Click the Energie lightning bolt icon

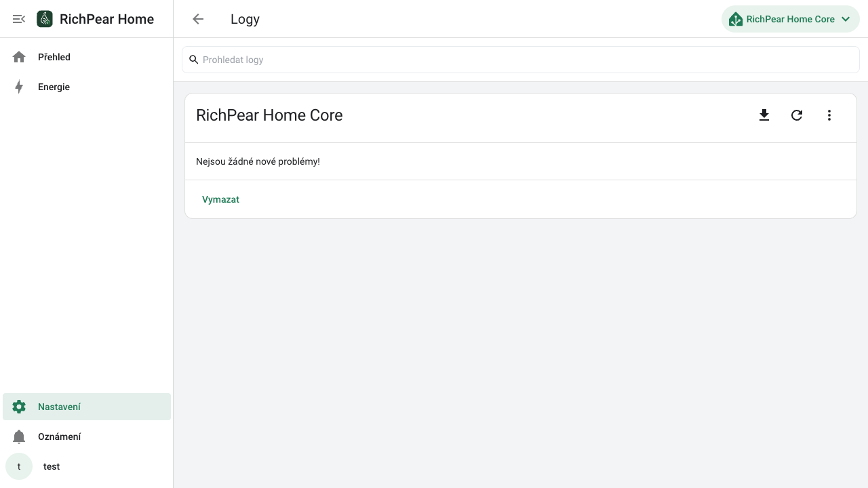[19, 87]
